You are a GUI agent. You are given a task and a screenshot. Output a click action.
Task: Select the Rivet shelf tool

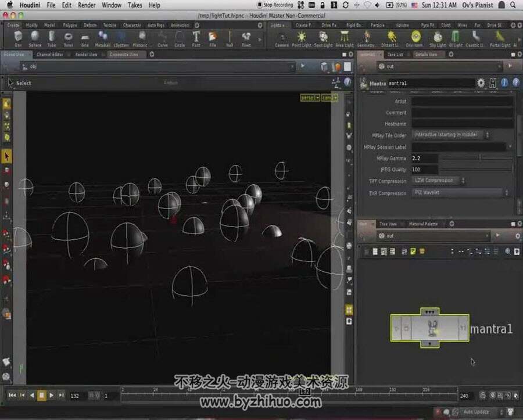(x=246, y=39)
